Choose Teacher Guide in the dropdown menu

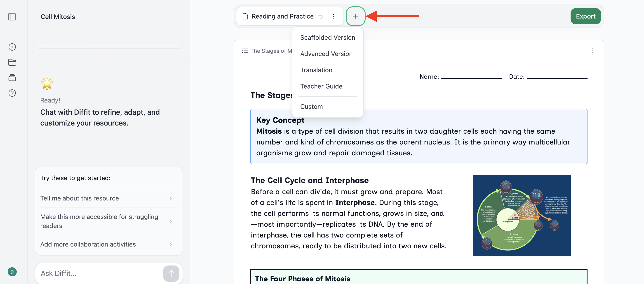click(x=327, y=86)
